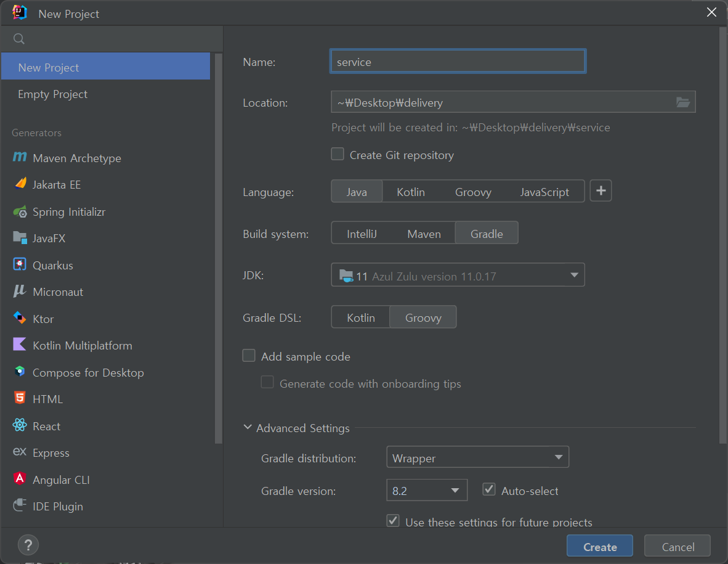Viewport: 728px width, 564px height.
Task: Click the Spring Initializr leaf icon
Action: click(x=20, y=212)
